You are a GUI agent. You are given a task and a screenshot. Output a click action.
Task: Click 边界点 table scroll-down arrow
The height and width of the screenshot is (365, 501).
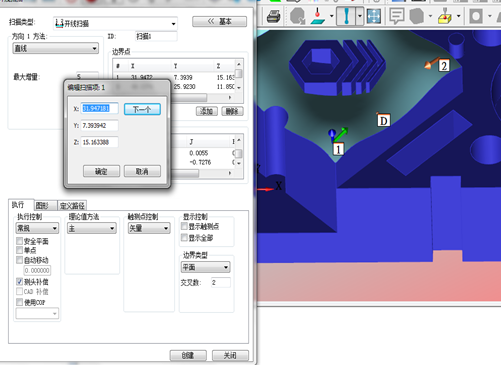pyautogui.click(x=239, y=88)
